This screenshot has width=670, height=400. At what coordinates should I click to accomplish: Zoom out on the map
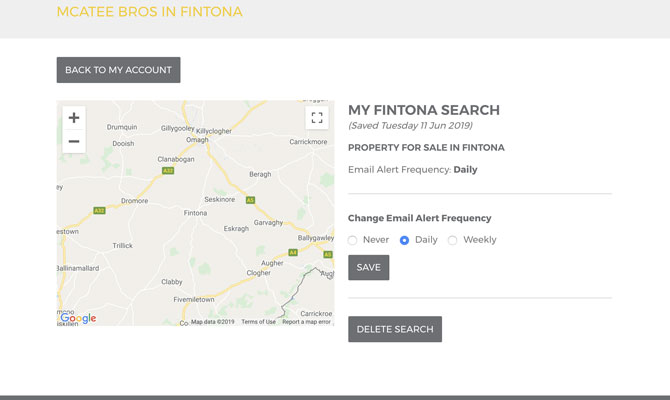pyautogui.click(x=74, y=141)
